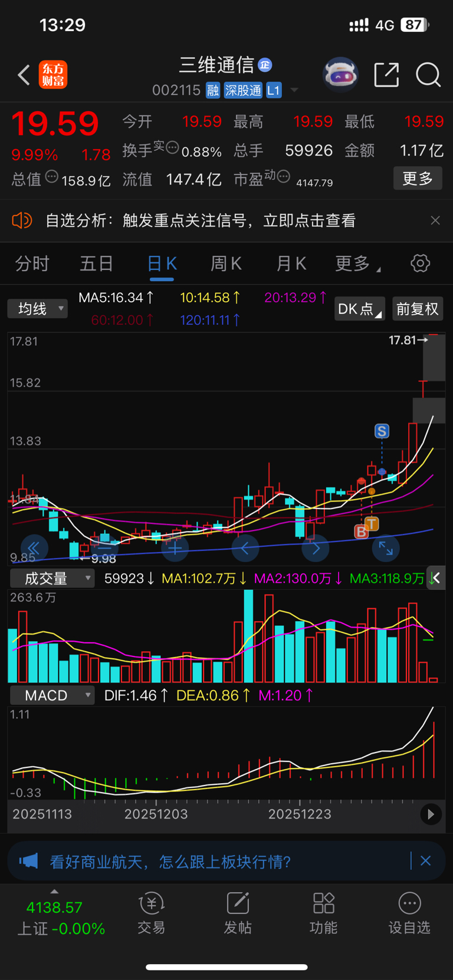Tap the B buy marker on chart
This screenshot has width=453, height=980.
(x=360, y=532)
